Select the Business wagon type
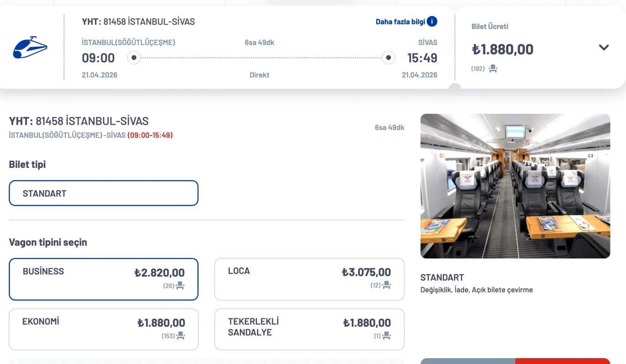This screenshot has width=626, height=364. coord(103,279)
